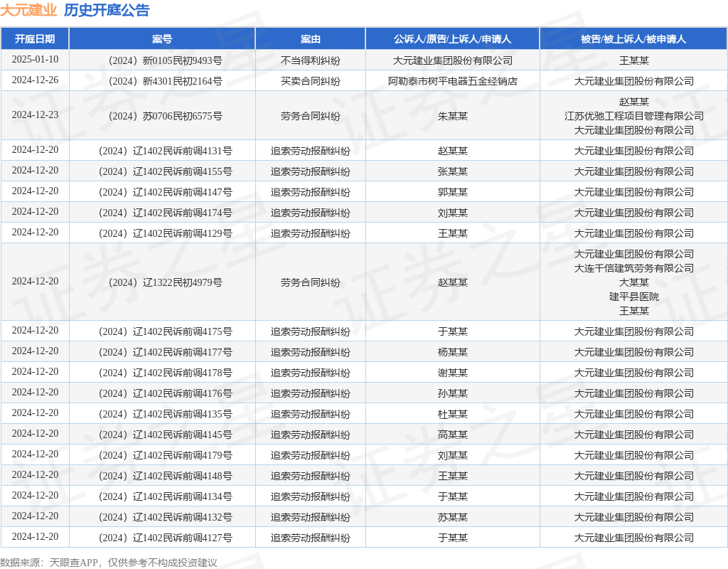Click plaintiff 杨某某
This screenshot has width=728, height=569.
click(453, 351)
